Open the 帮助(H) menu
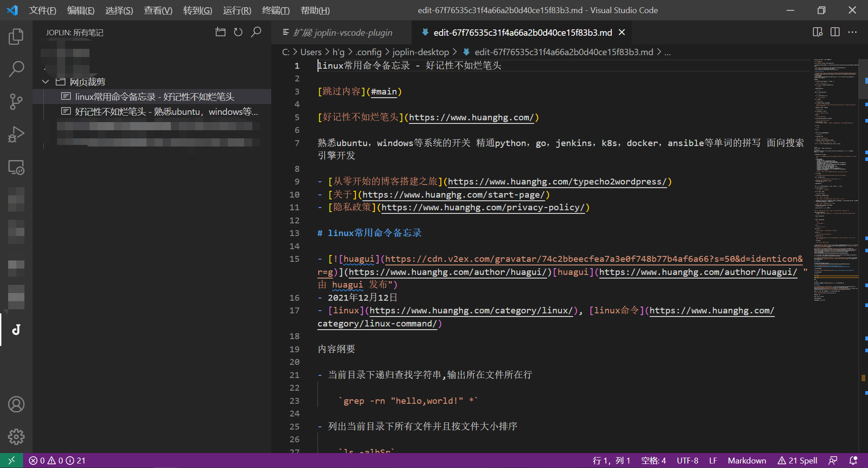The width and height of the screenshot is (868, 468). 315,10
